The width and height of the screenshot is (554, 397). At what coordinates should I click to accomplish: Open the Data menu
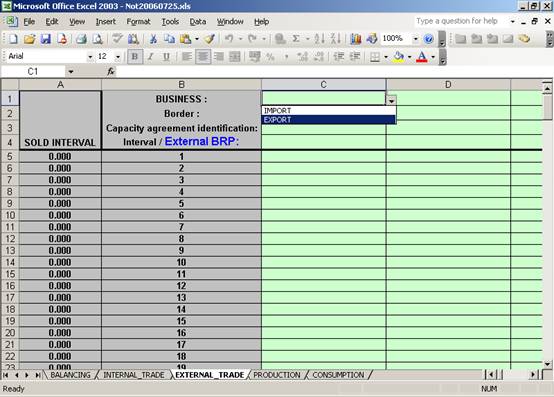pyautogui.click(x=198, y=22)
